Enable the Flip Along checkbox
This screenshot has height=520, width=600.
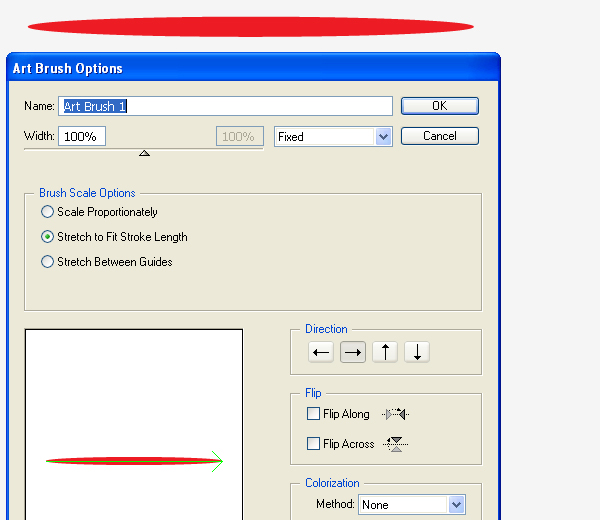pos(313,414)
